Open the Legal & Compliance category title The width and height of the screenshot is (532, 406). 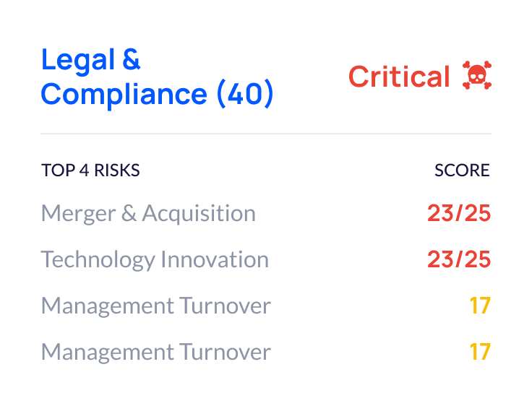(x=157, y=77)
